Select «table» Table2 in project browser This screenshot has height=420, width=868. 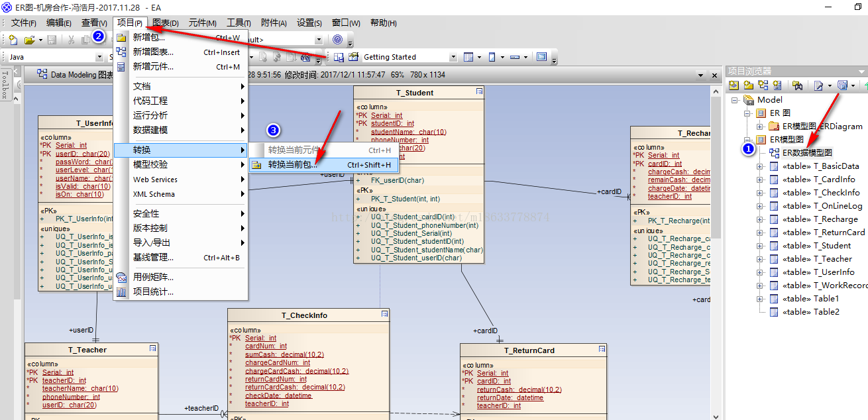[x=810, y=312]
